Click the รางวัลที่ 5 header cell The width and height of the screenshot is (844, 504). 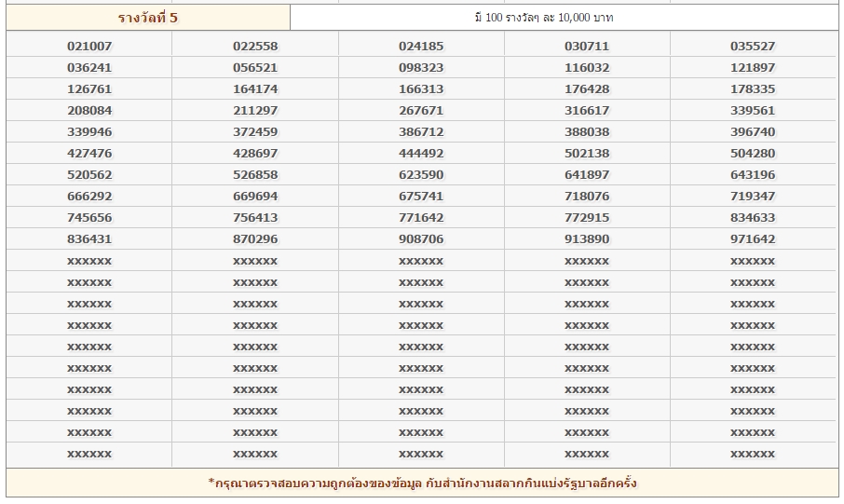pyautogui.click(x=148, y=18)
